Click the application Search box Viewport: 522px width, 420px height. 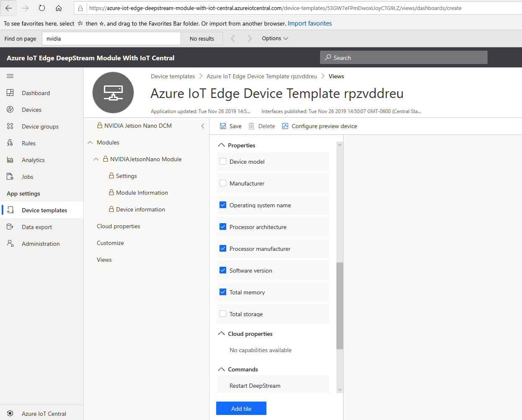(x=404, y=57)
